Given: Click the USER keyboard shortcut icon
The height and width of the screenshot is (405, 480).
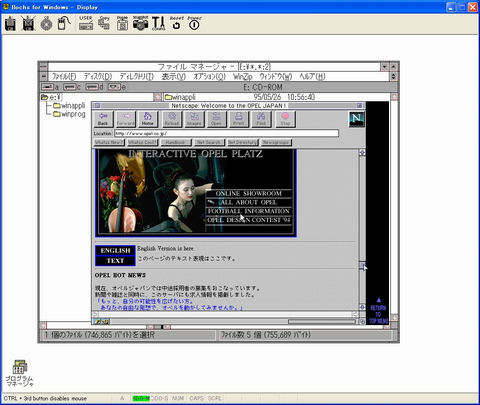Looking at the screenshot, I should 86,23.
